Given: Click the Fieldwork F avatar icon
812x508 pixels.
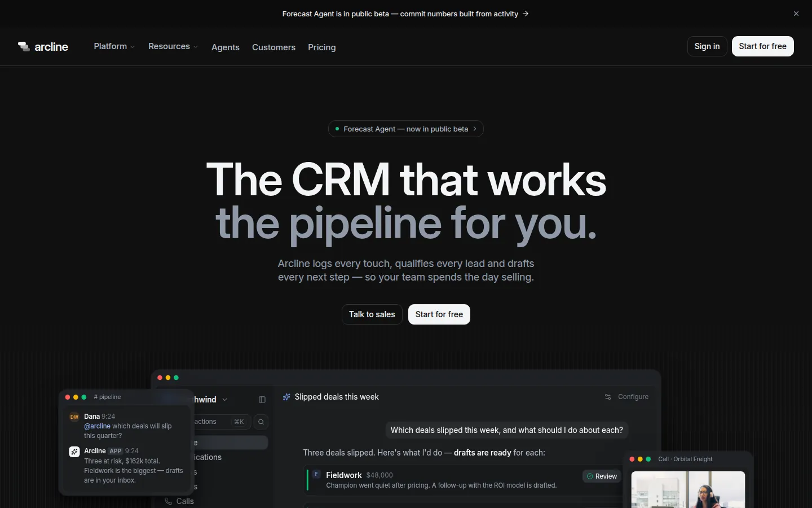Looking at the screenshot, I should [x=316, y=474].
